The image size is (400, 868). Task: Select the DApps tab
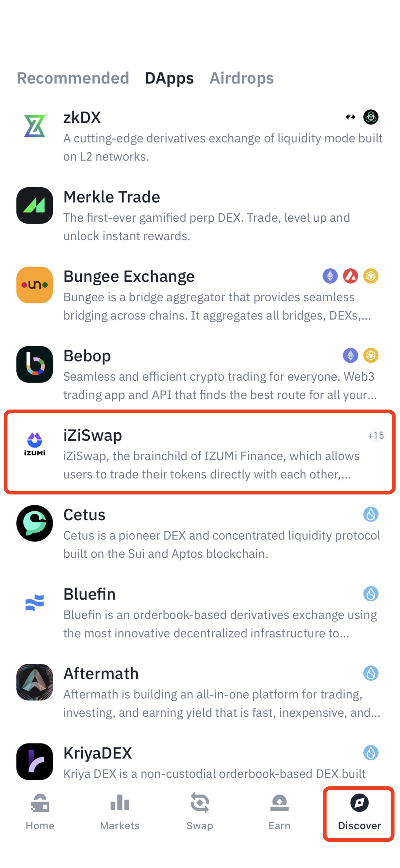coord(169,78)
